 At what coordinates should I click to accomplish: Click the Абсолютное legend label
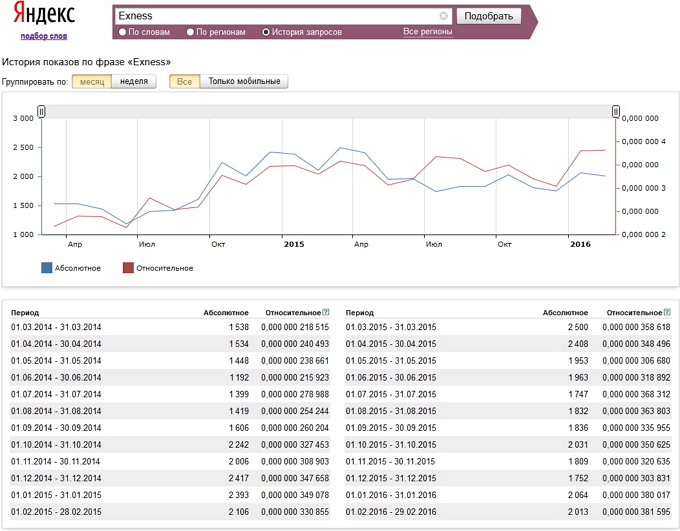[x=78, y=268]
